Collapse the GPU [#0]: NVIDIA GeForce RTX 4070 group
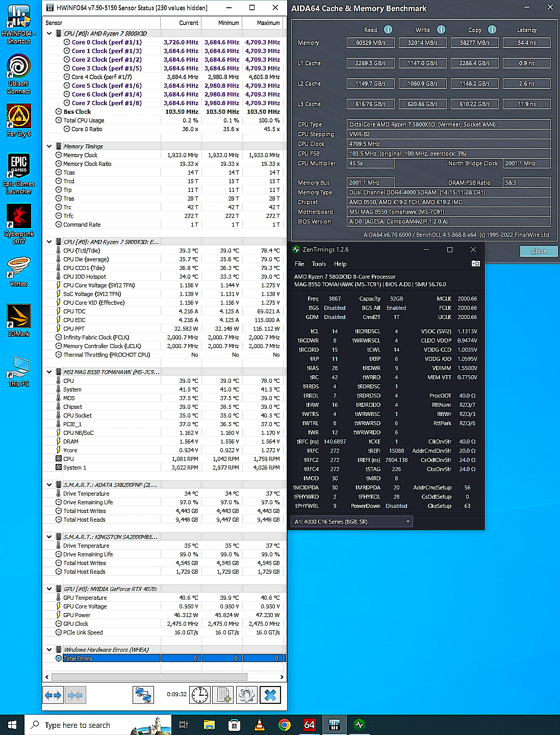560x735 pixels. 49,589
